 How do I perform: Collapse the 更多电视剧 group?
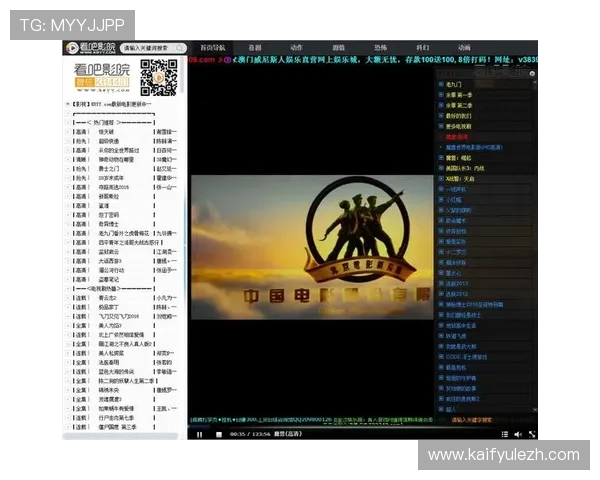(441, 126)
